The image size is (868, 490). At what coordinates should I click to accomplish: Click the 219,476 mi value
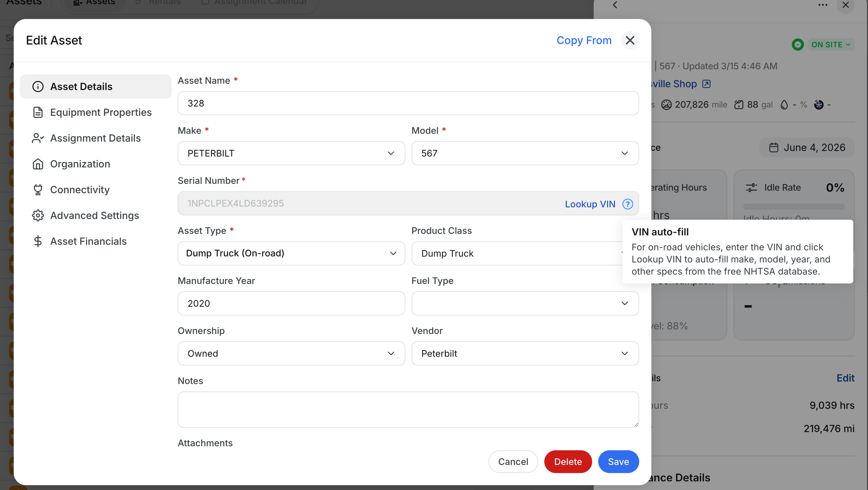point(829,428)
